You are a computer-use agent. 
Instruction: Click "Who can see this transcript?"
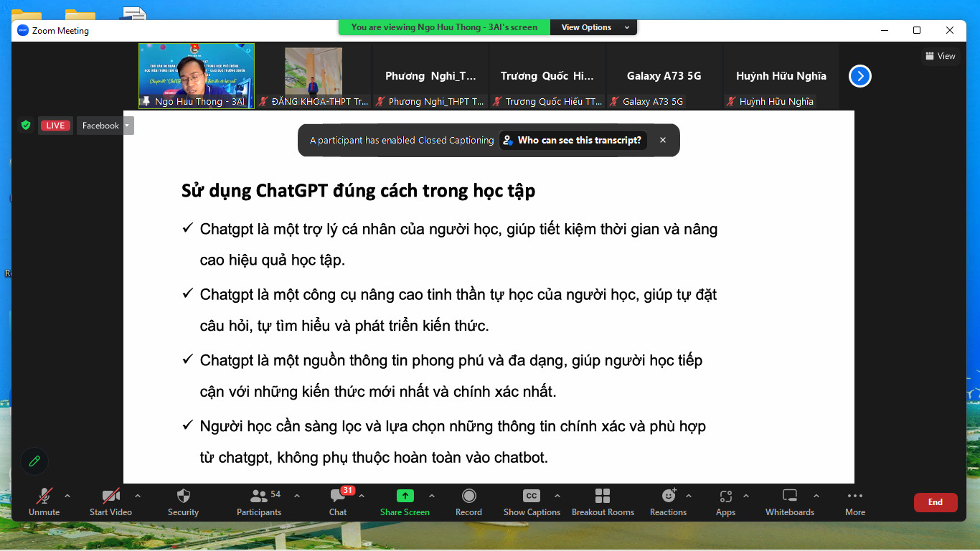point(573,141)
